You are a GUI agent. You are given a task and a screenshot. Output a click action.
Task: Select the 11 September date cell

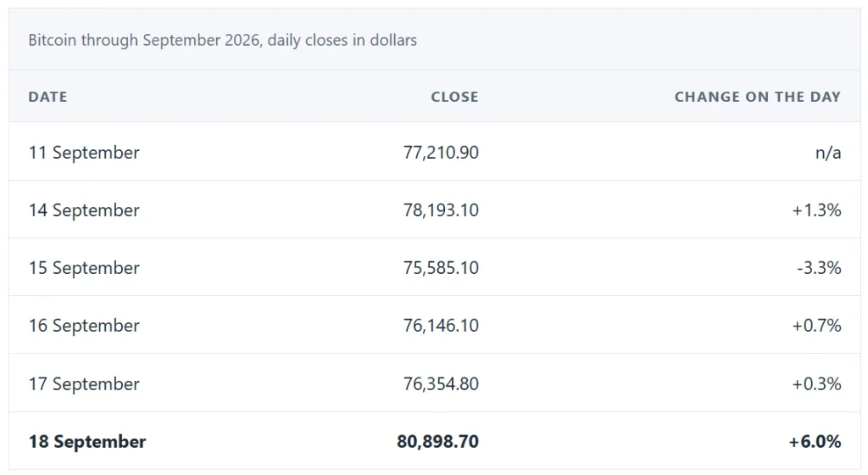pos(84,152)
